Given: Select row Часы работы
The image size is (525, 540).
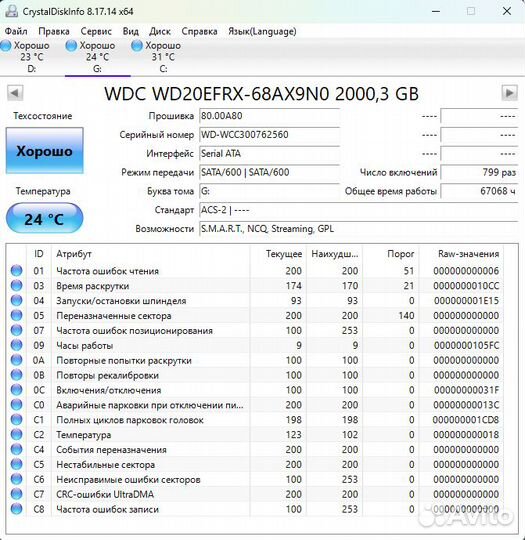Looking at the screenshot, I should click(255, 345).
